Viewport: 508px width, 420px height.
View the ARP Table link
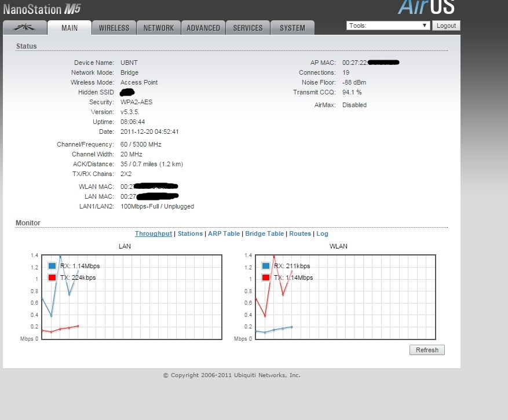224,233
